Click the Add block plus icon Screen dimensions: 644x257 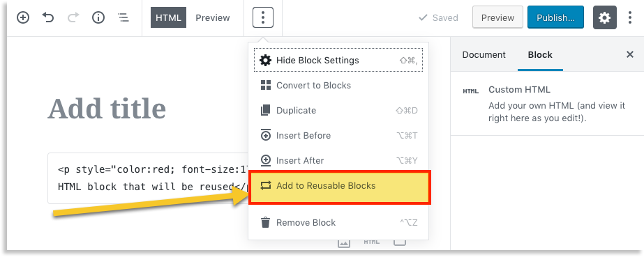(x=23, y=17)
